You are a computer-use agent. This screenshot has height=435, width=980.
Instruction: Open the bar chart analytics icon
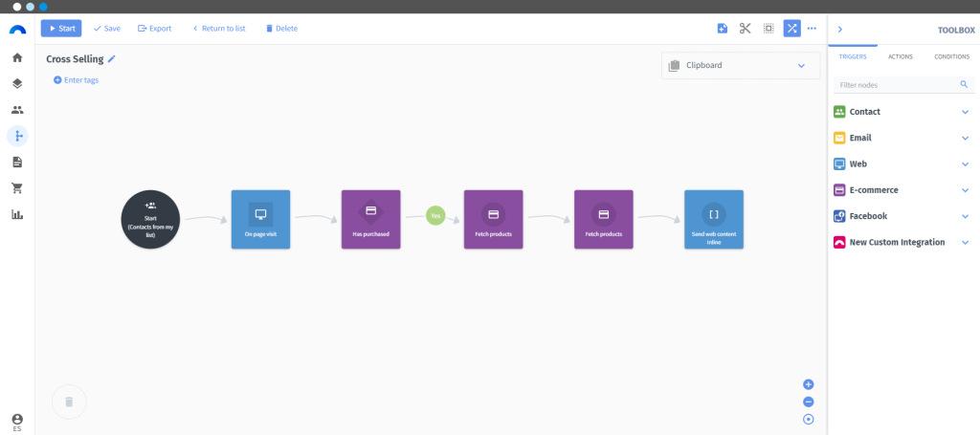17,214
